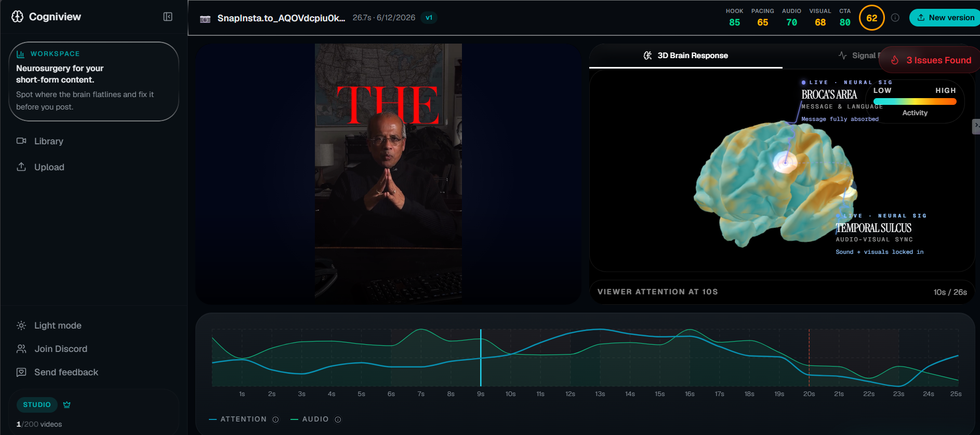Collapse the sidebar with the panel icon
This screenshot has width=980, height=435.
168,17
